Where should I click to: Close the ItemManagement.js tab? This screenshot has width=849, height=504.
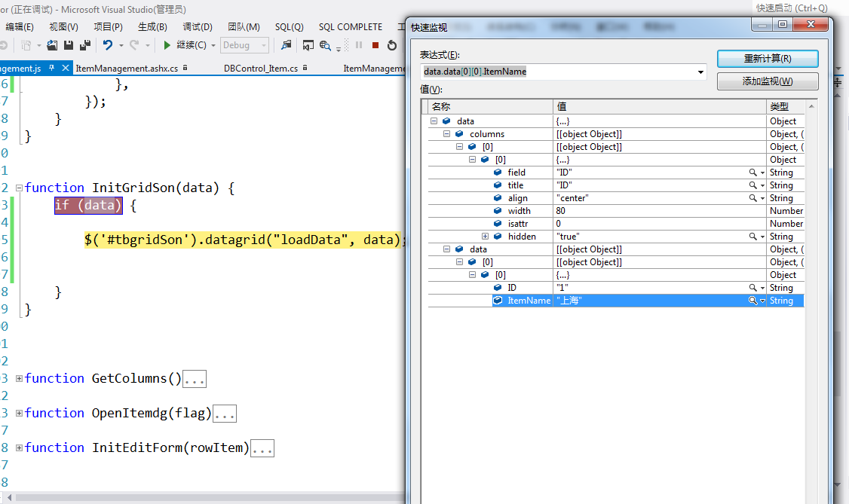pyautogui.click(x=66, y=68)
